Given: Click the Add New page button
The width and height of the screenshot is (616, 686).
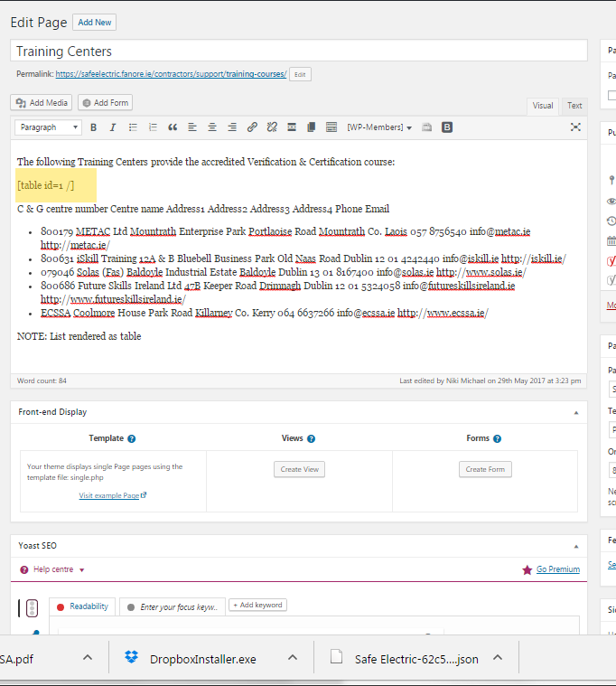Looking at the screenshot, I should 95,23.
